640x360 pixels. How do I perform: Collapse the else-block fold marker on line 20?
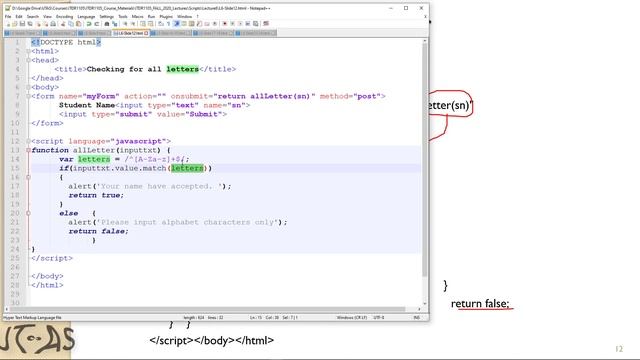28,213
